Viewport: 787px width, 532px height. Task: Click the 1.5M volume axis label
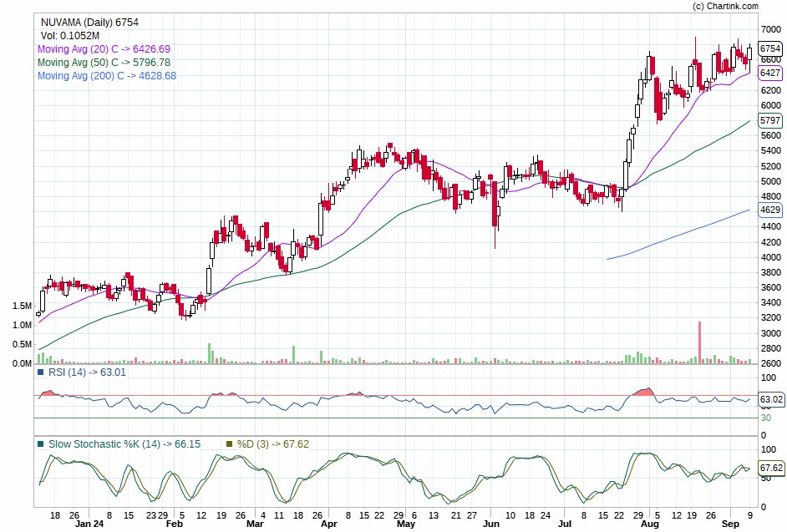[22, 307]
